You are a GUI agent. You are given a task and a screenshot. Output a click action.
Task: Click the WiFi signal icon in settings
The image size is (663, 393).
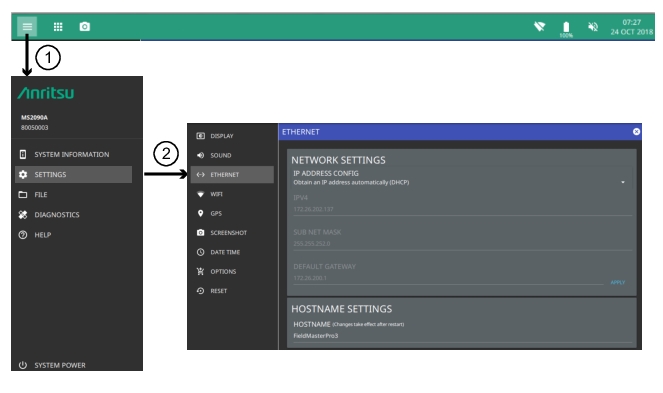(x=200, y=194)
